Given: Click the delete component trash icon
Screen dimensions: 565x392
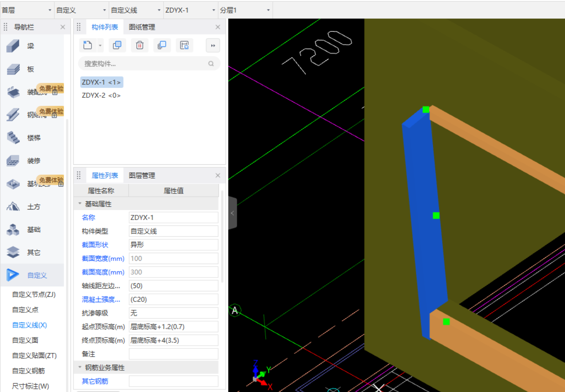Looking at the screenshot, I should click(x=140, y=45).
